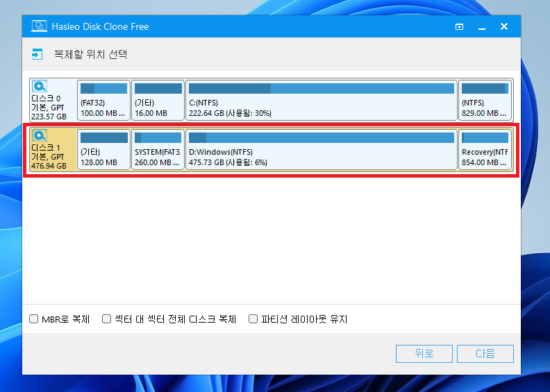Click the (FAT32) 100.00 MB usage bar
550x392 pixels.
pos(104,88)
